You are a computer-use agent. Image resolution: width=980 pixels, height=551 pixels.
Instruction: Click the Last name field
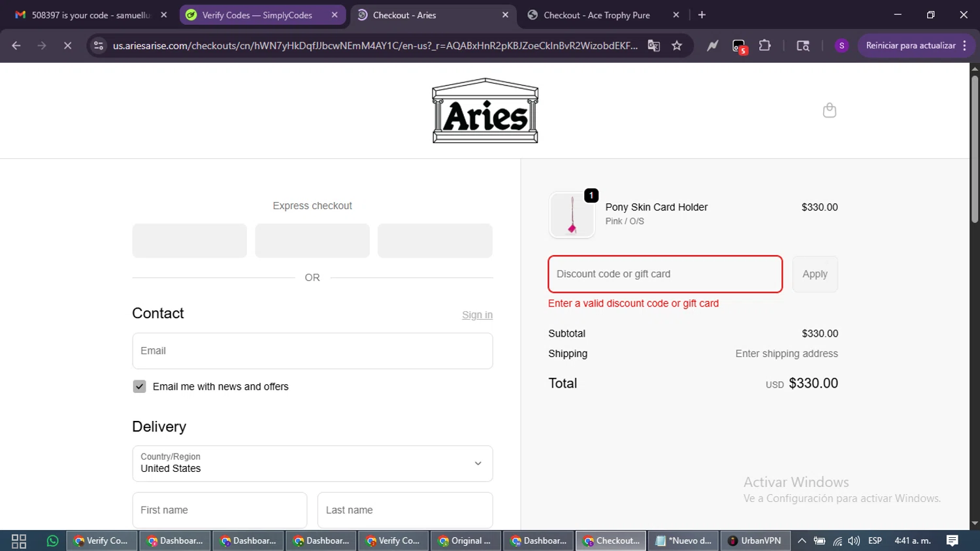point(405,510)
